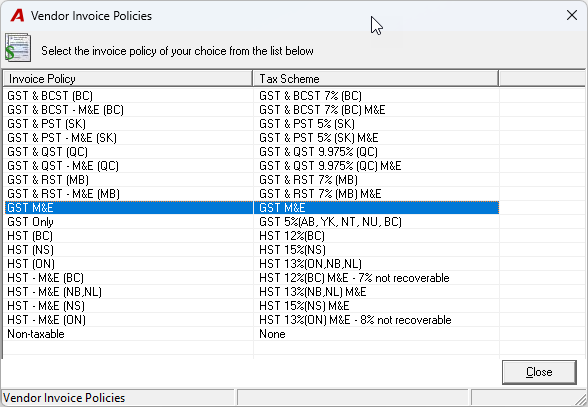The image size is (588, 407).
Task: Click tax scheme HST 15%(NS)
Action: [292, 250]
